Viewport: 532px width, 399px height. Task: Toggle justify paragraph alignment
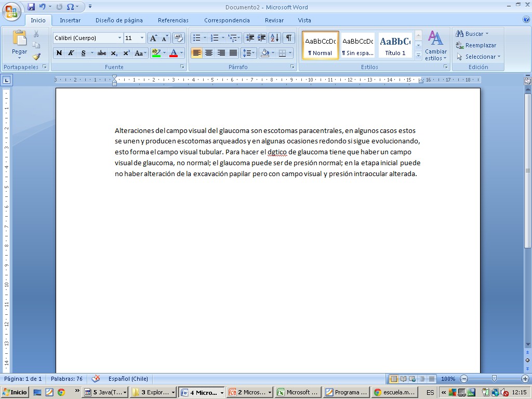tap(233, 53)
